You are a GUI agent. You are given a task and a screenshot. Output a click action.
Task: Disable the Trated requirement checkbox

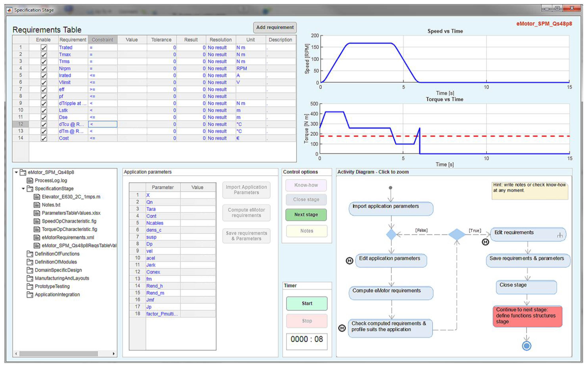coord(44,48)
